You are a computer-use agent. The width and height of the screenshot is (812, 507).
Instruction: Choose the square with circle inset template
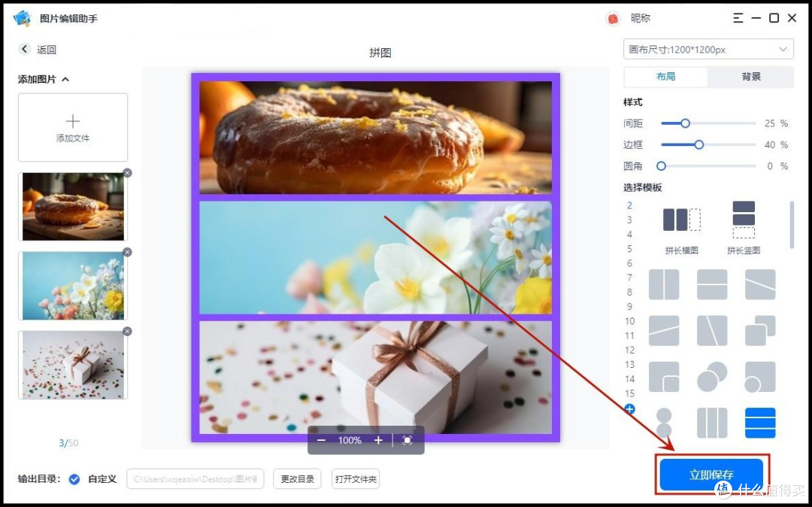760,377
